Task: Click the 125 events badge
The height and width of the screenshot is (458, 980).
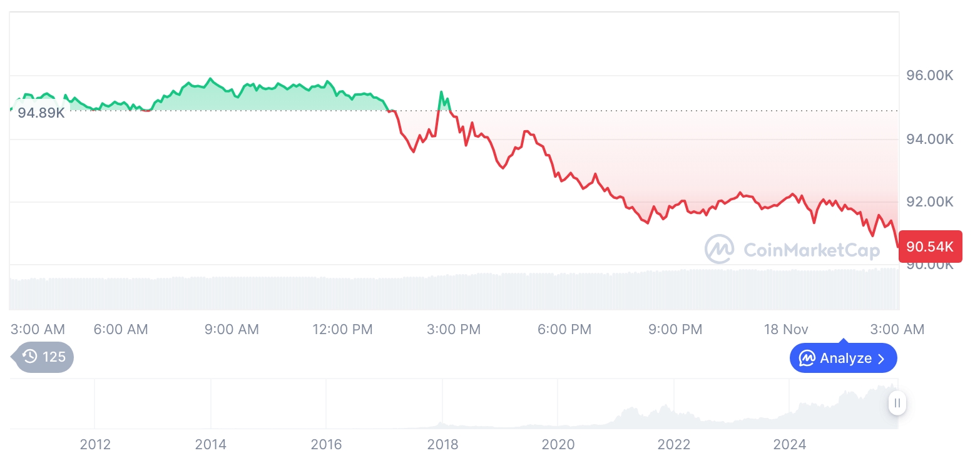Action: coord(44,357)
